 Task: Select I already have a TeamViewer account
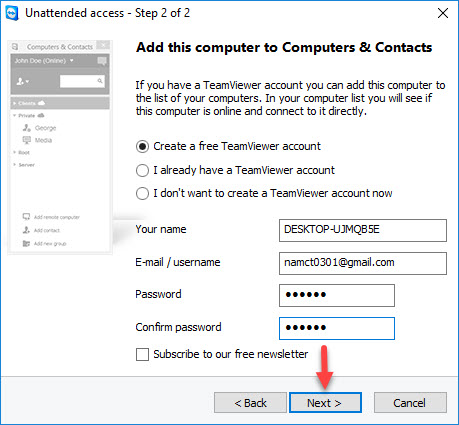click(142, 170)
